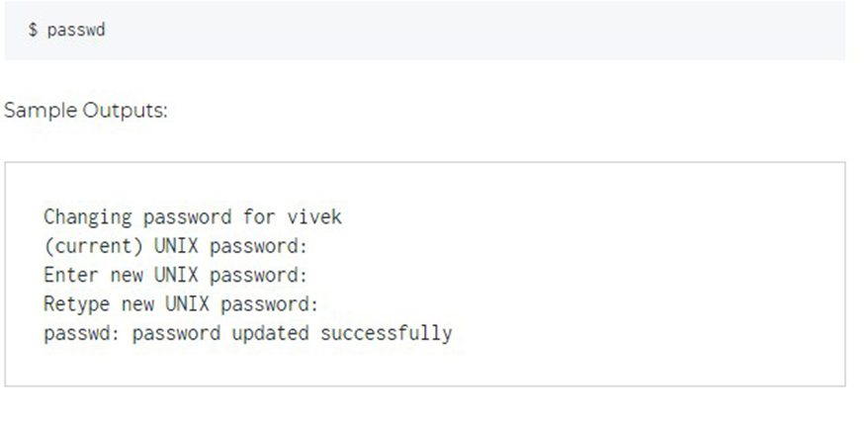Click UNIX in the (current) password line
This screenshot has width=868, height=421.
(176, 245)
